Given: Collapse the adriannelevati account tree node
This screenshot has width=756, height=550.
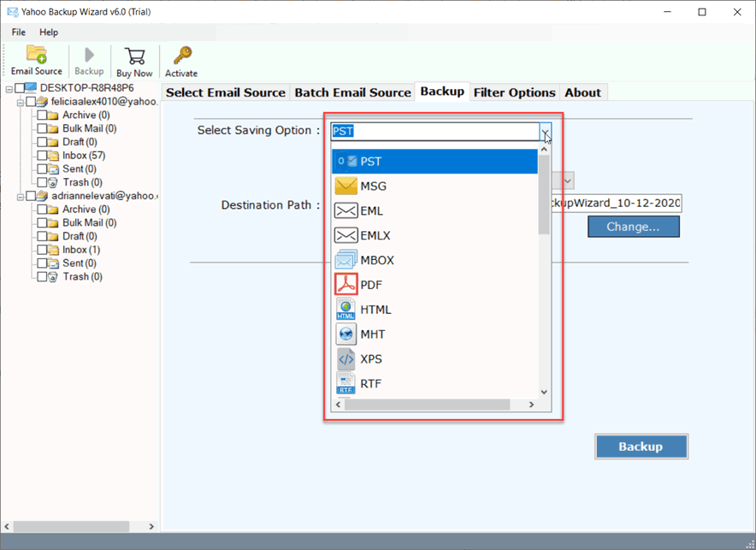Looking at the screenshot, I should [x=21, y=196].
